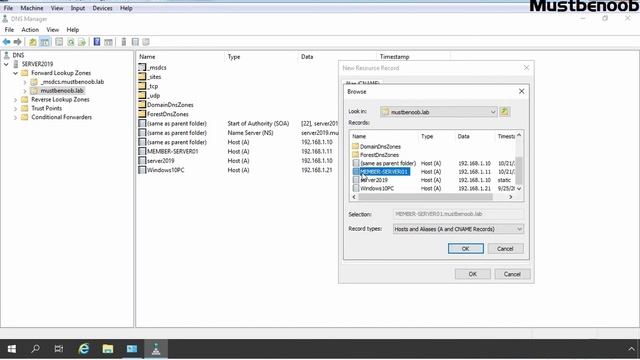Open the DNS Manager File menu

[x=9, y=30]
